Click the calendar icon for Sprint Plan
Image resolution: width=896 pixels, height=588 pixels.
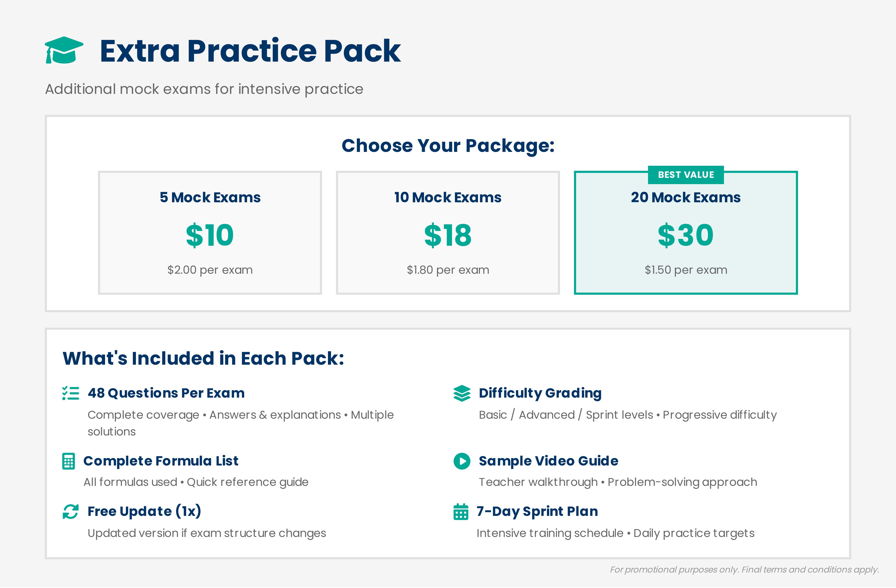[x=461, y=512]
